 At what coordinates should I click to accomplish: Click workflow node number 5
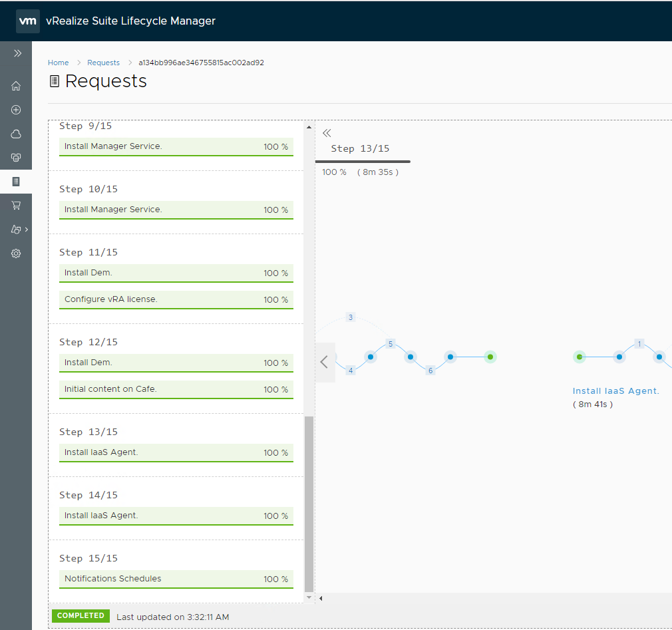pos(391,344)
